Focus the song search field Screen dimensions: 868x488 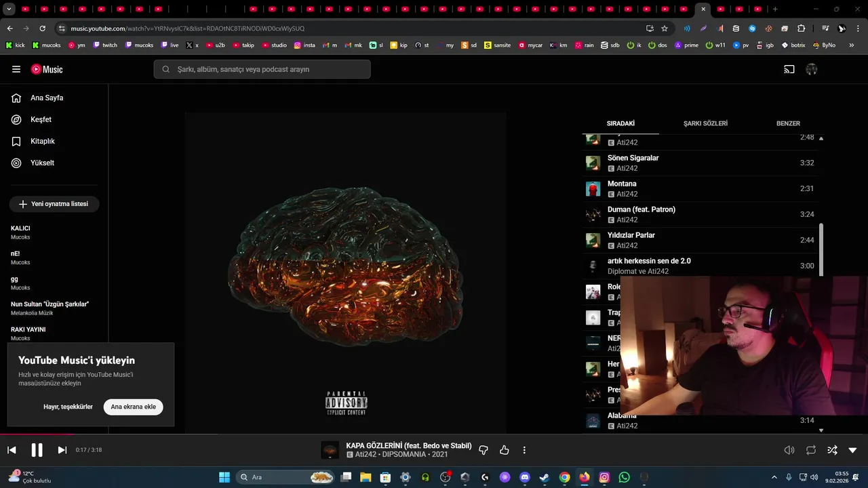click(262, 69)
